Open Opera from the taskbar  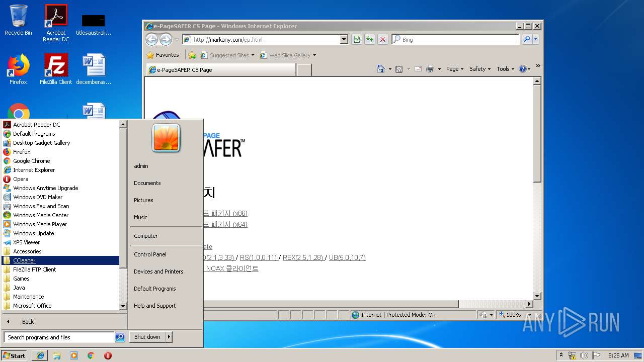[108, 355]
